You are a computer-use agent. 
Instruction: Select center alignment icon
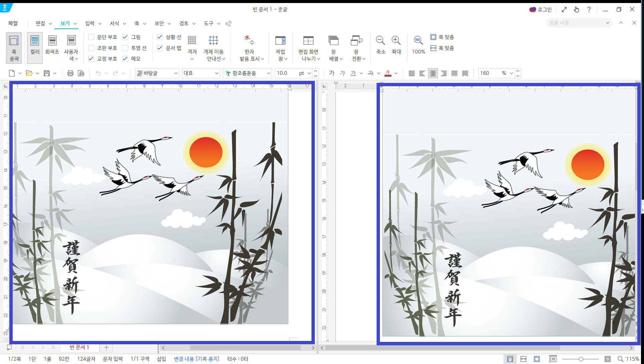pos(433,73)
